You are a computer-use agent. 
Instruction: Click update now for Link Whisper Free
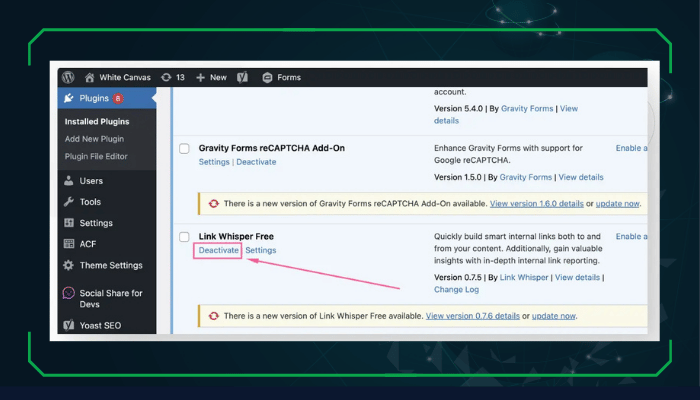554,316
